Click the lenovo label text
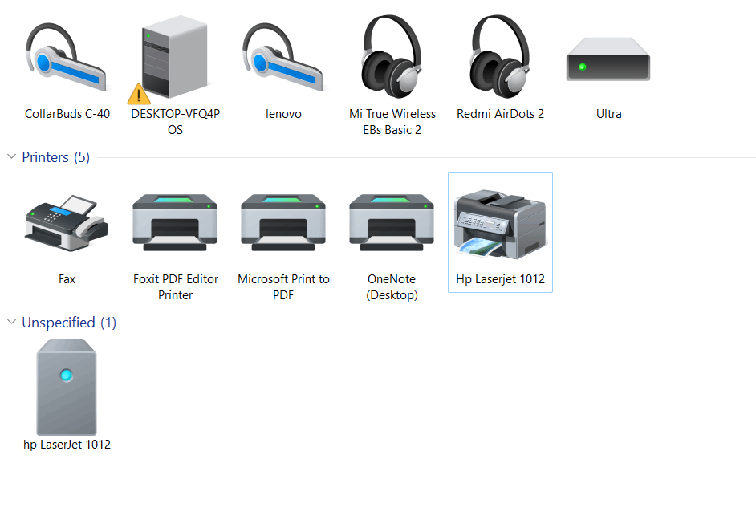Viewport: 756px width, 532px height. pos(283,114)
